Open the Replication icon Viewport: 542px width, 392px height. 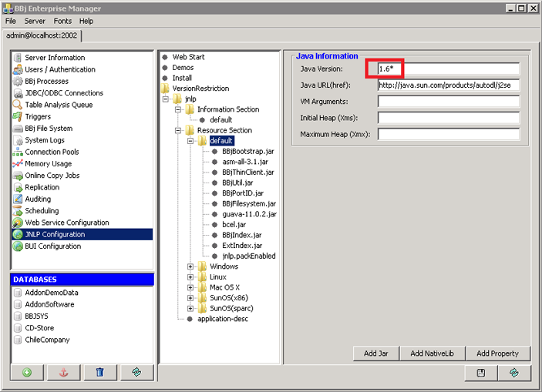coord(18,187)
